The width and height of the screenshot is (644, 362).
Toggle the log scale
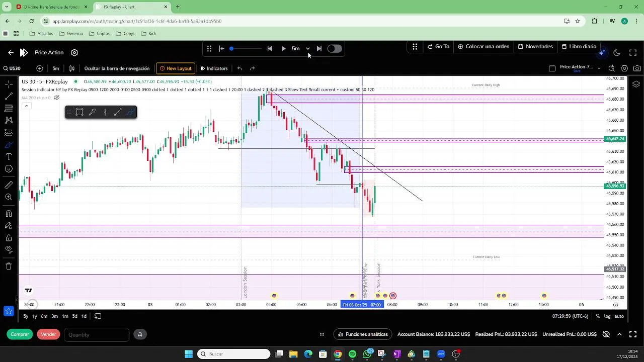(x=607, y=316)
